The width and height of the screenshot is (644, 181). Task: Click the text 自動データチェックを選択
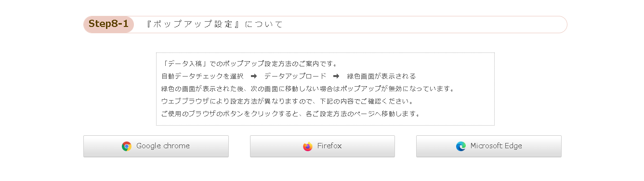point(202,76)
